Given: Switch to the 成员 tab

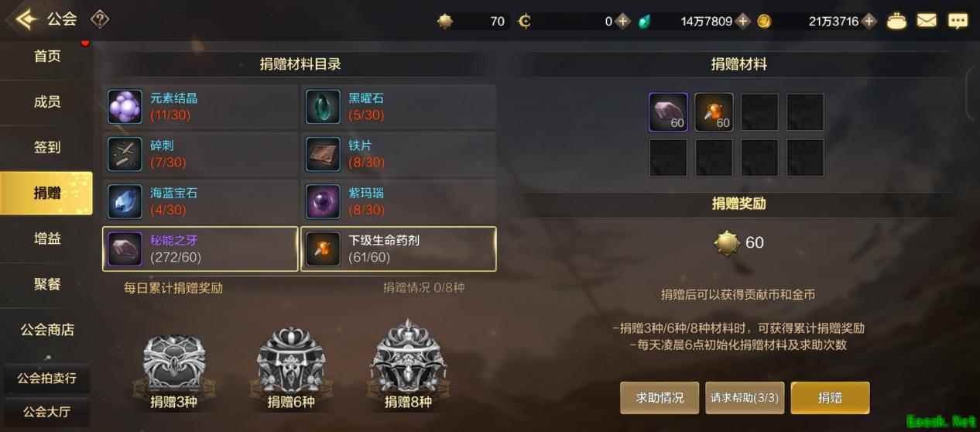Looking at the screenshot, I should click(46, 102).
